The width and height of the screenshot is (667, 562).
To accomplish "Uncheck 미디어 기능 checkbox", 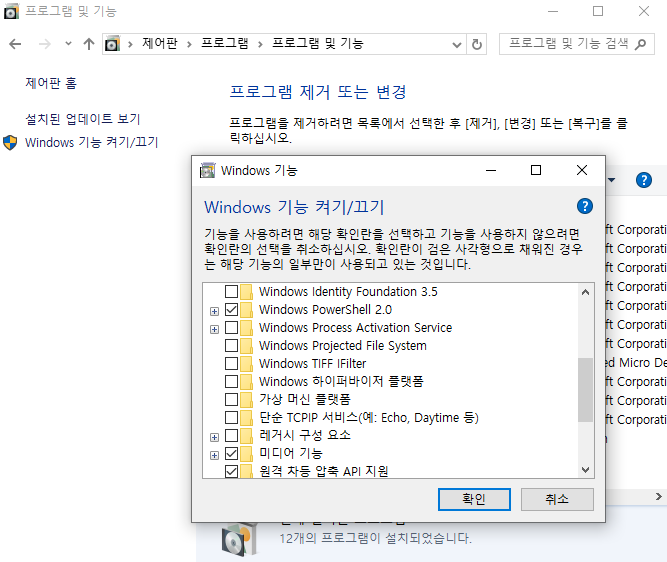I will pyautogui.click(x=231, y=454).
